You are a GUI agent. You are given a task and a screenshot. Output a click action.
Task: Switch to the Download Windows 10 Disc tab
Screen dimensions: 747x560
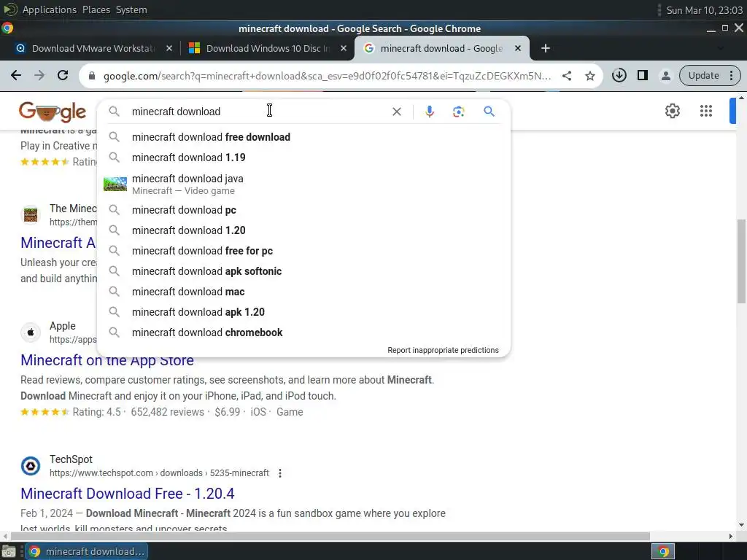click(x=267, y=49)
